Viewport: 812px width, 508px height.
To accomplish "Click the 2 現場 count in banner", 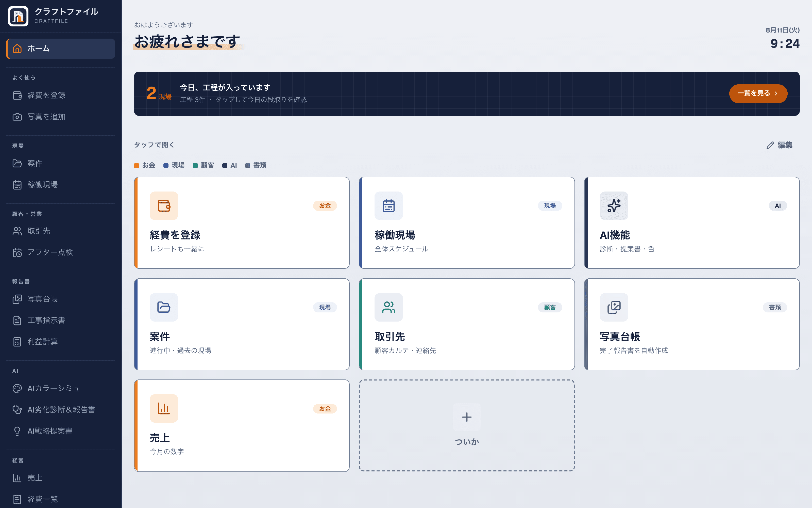I will click(x=159, y=93).
